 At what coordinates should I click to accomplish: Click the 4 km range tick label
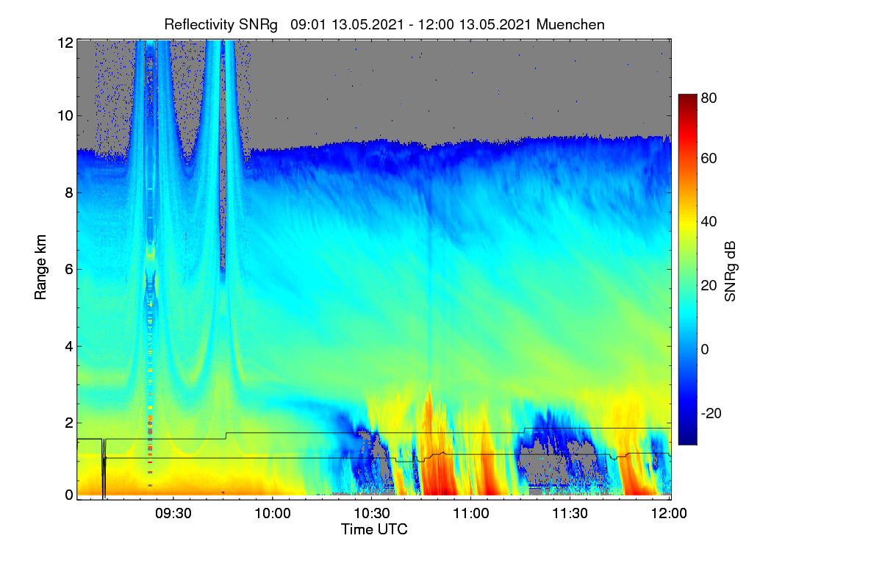click(x=69, y=345)
